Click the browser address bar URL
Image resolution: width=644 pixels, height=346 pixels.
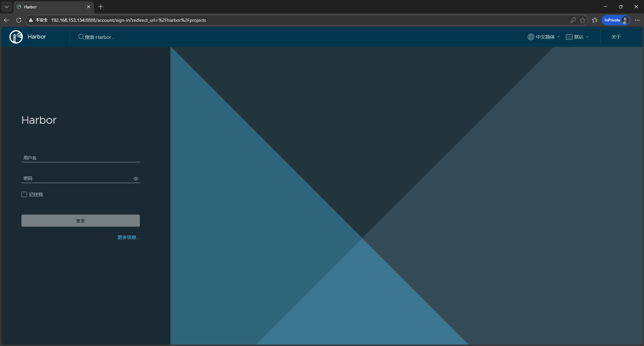(128, 20)
